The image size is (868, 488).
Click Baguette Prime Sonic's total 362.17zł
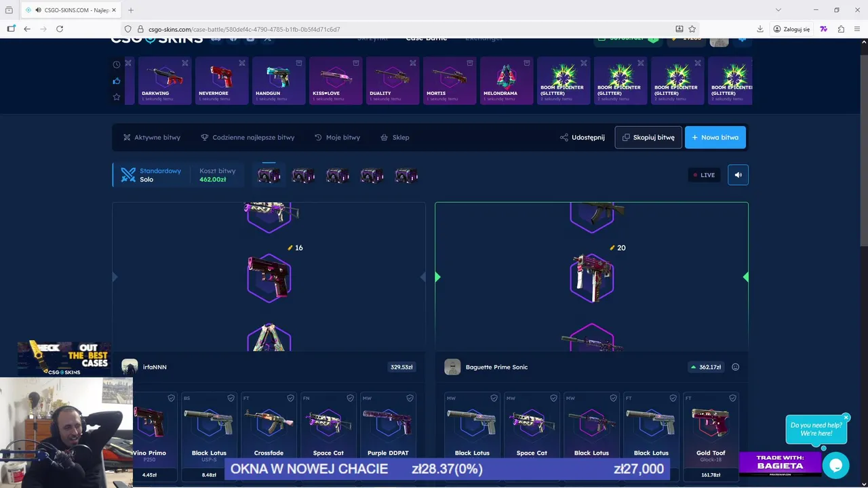click(x=705, y=367)
